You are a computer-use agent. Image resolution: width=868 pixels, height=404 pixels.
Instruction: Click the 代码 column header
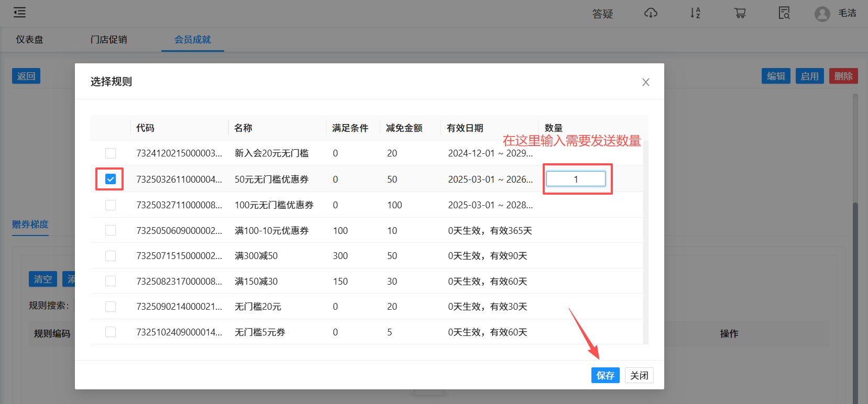pyautogui.click(x=145, y=128)
